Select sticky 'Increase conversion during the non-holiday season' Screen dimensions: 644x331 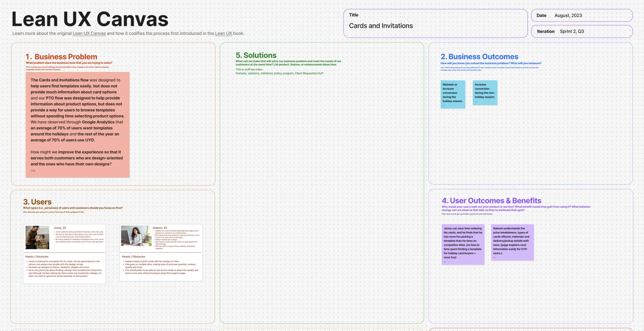(x=485, y=93)
